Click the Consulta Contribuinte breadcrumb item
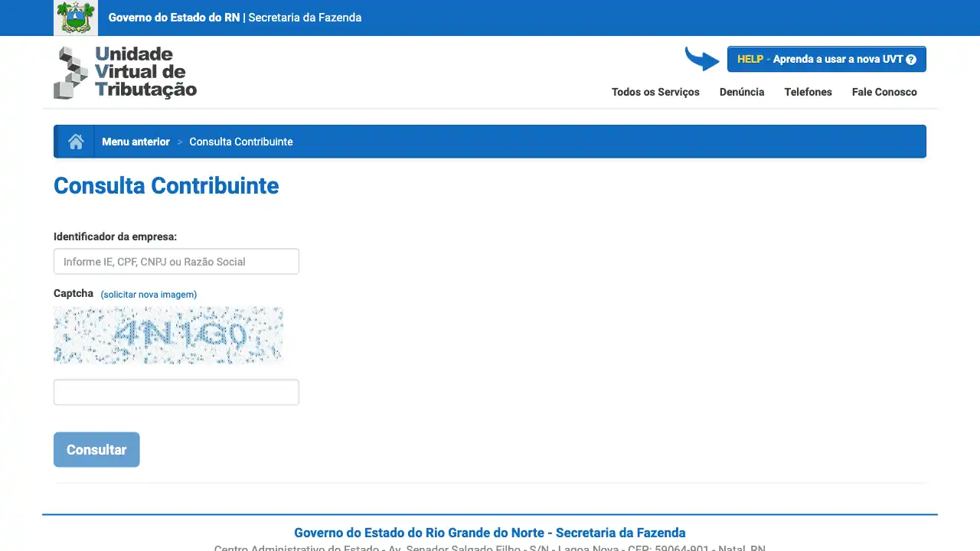The image size is (980, 551). click(240, 142)
